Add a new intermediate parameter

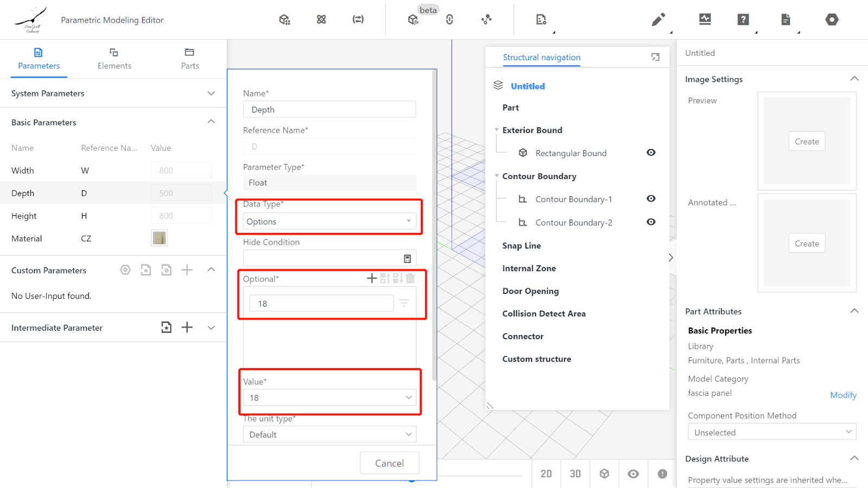click(x=187, y=327)
